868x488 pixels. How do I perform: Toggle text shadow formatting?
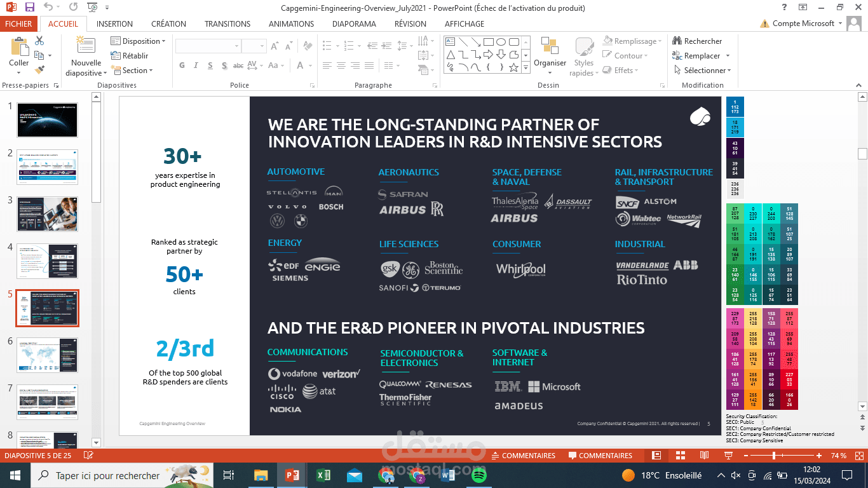[x=224, y=65]
